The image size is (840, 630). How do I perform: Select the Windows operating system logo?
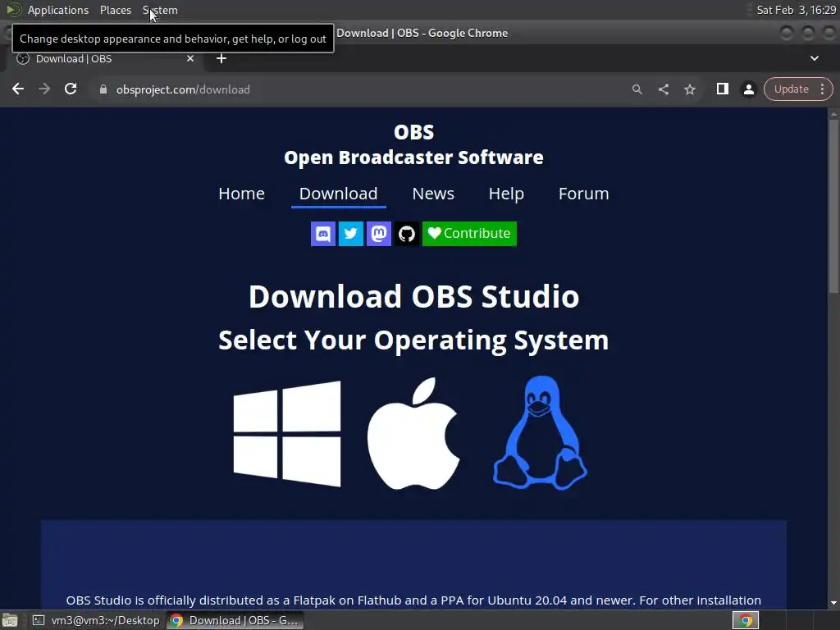pos(287,433)
